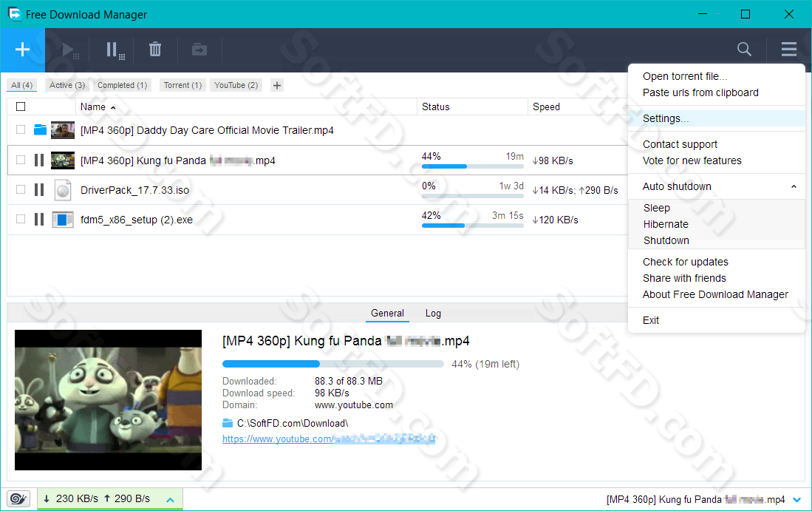Open the youtube.com source link

[329, 439]
